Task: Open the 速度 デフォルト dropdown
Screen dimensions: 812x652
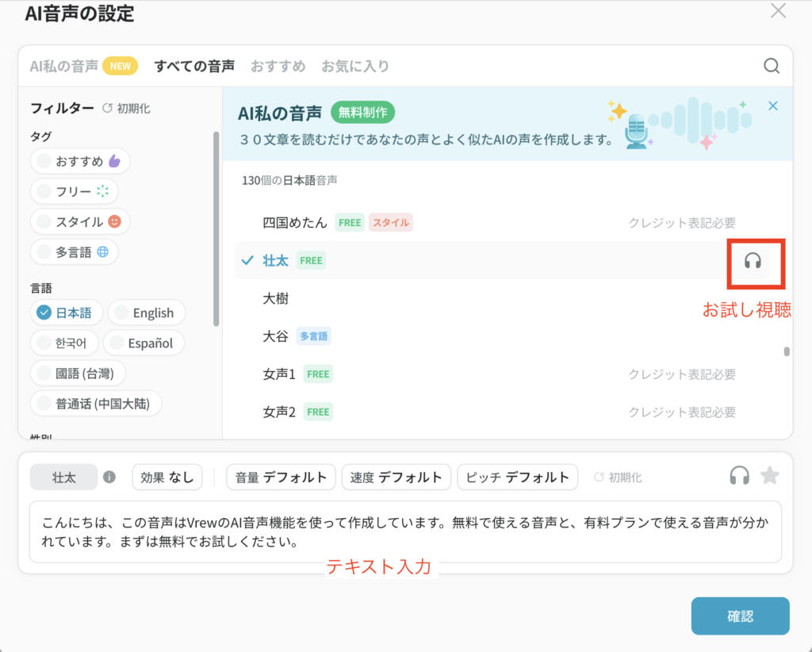Action: pos(396,477)
